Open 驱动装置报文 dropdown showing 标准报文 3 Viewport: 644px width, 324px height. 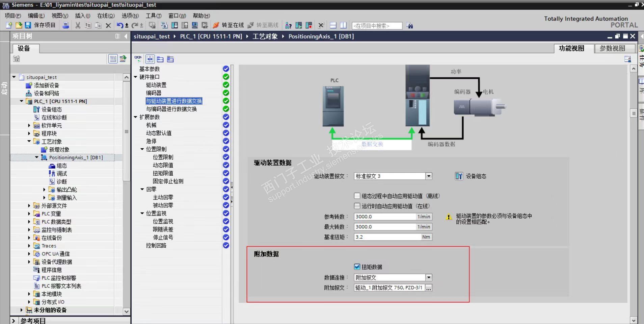(x=429, y=176)
